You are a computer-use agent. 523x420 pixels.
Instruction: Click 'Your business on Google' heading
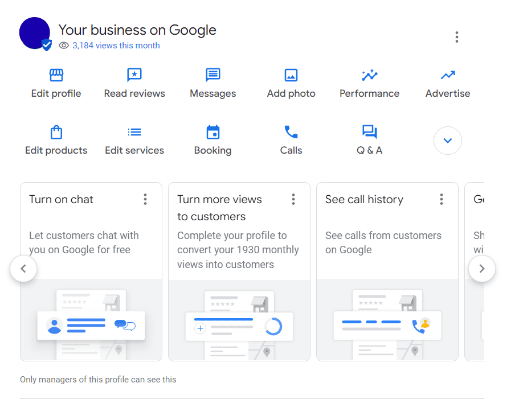(137, 30)
